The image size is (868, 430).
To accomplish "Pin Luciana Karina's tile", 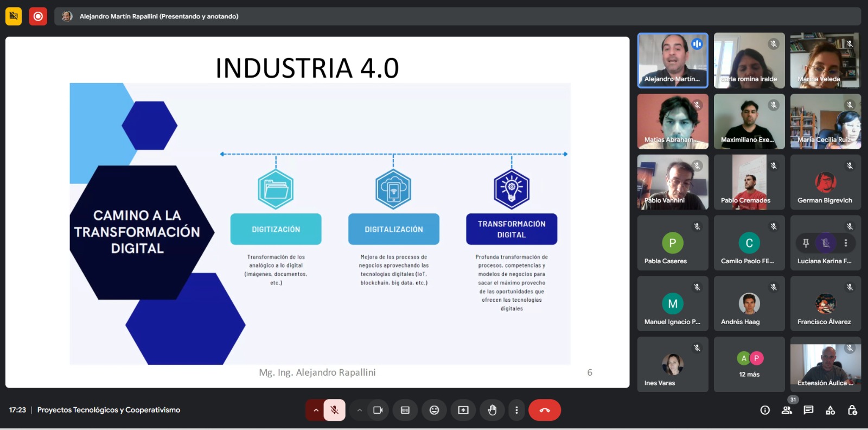I will 806,243.
